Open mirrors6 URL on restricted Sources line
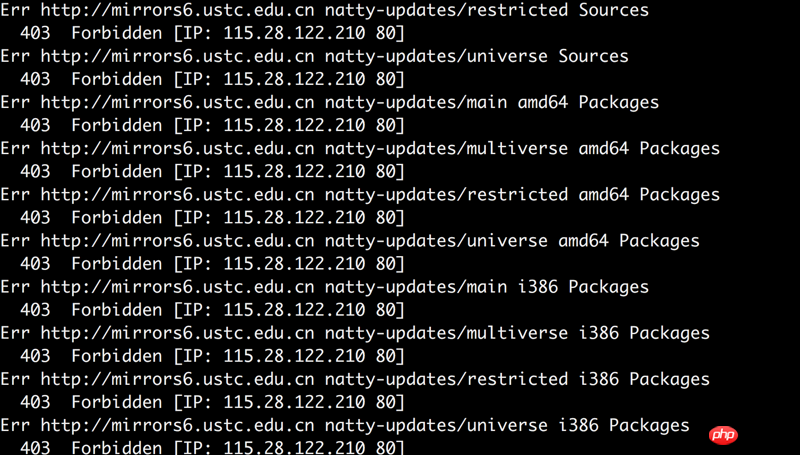This screenshot has width=800, height=455. click(x=178, y=10)
